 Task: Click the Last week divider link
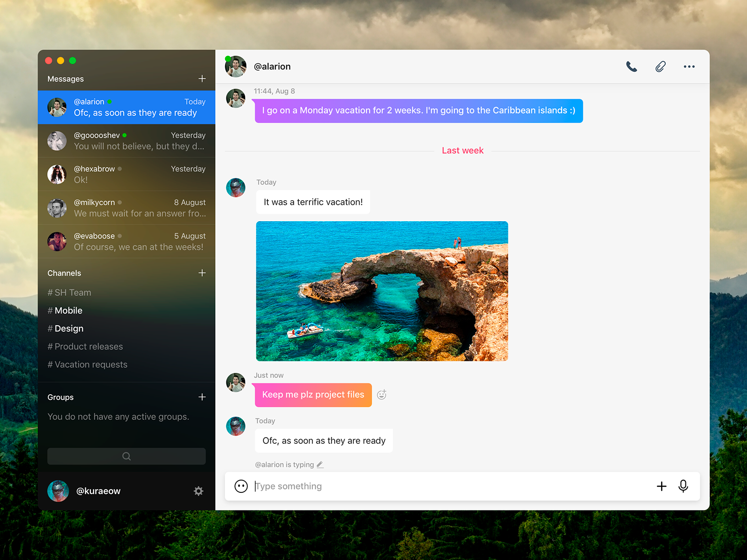click(x=462, y=150)
